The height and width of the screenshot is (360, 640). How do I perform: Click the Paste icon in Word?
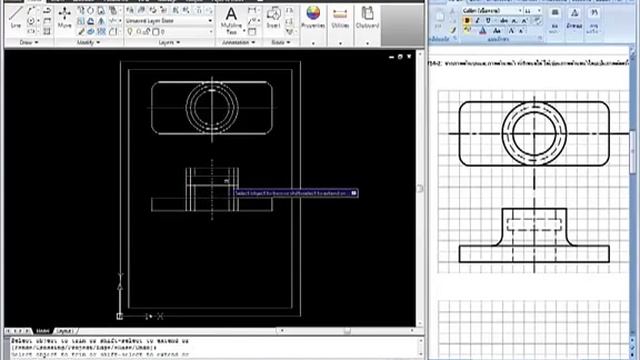[x=439, y=19]
